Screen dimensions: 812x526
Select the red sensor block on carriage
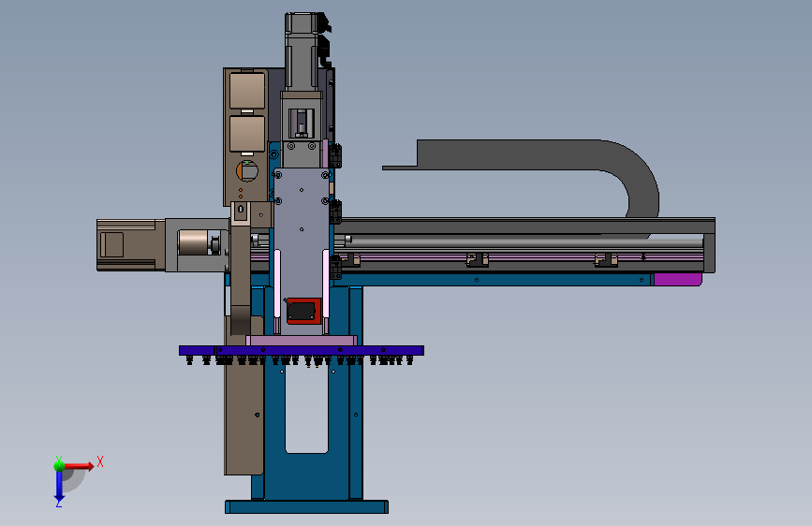tap(303, 311)
